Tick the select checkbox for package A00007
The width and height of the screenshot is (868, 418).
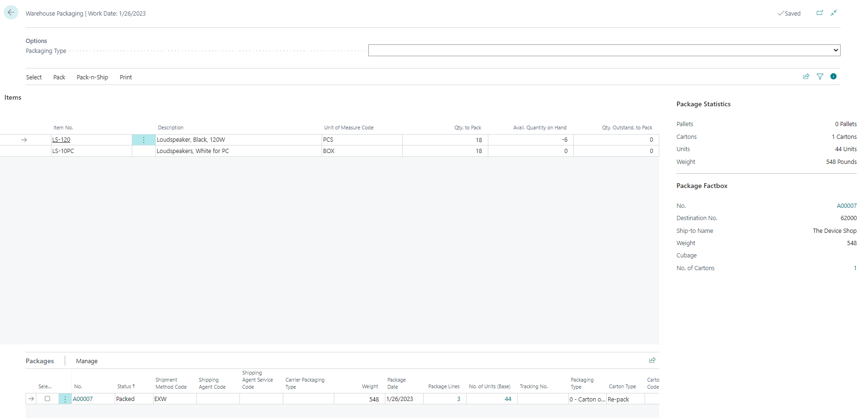(47, 399)
